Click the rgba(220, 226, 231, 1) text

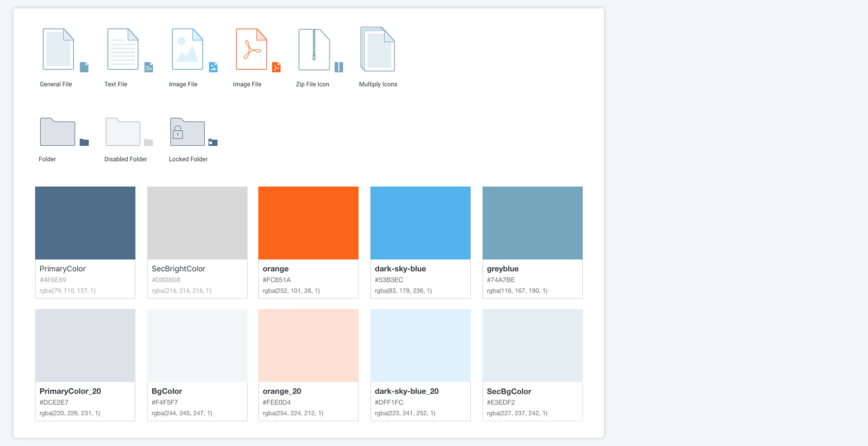[x=70, y=413]
